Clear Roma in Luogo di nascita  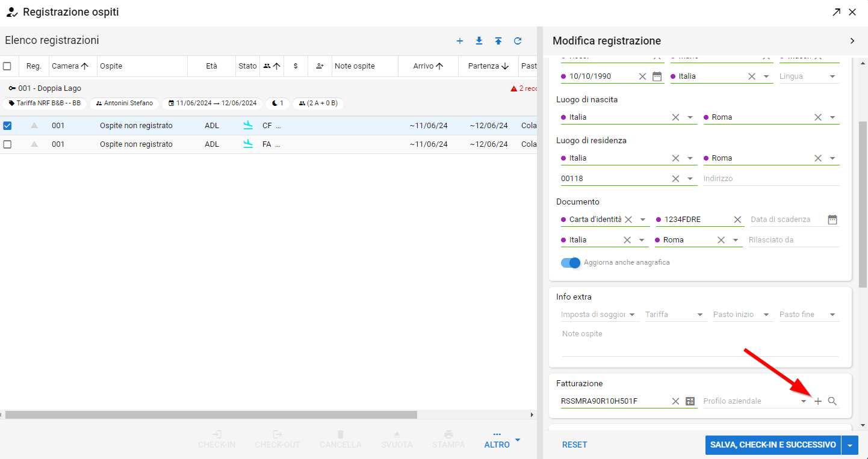pyautogui.click(x=818, y=117)
